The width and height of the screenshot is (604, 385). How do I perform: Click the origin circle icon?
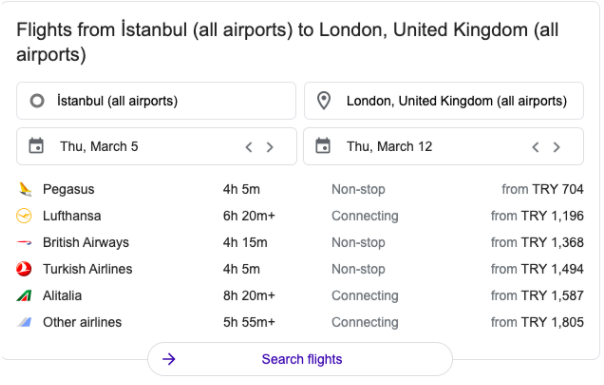37,101
